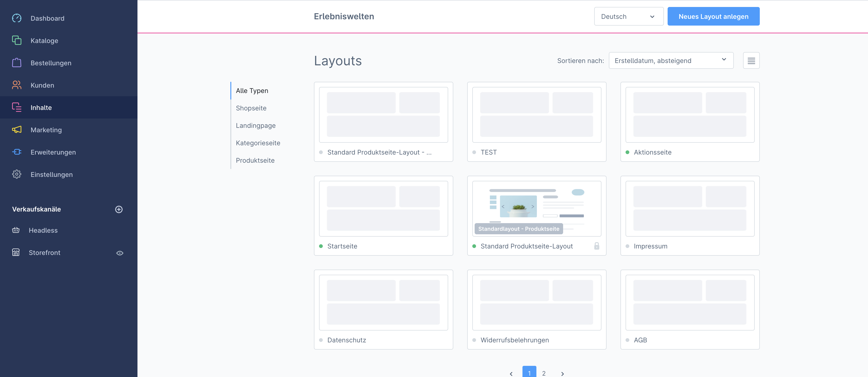This screenshot has width=868, height=377.
Task: Click the Verkaufskanäle section heading
Action: click(36, 209)
